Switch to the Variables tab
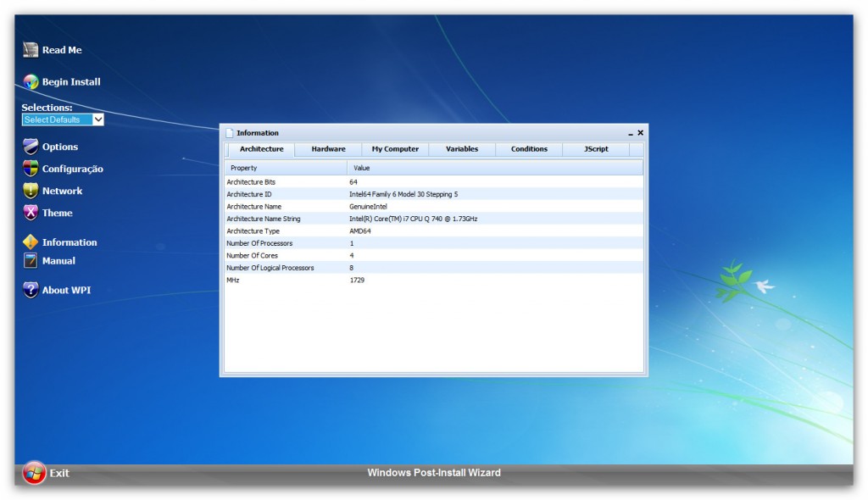The height and width of the screenshot is (500, 868). pyautogui.click(x=462, y=149)
